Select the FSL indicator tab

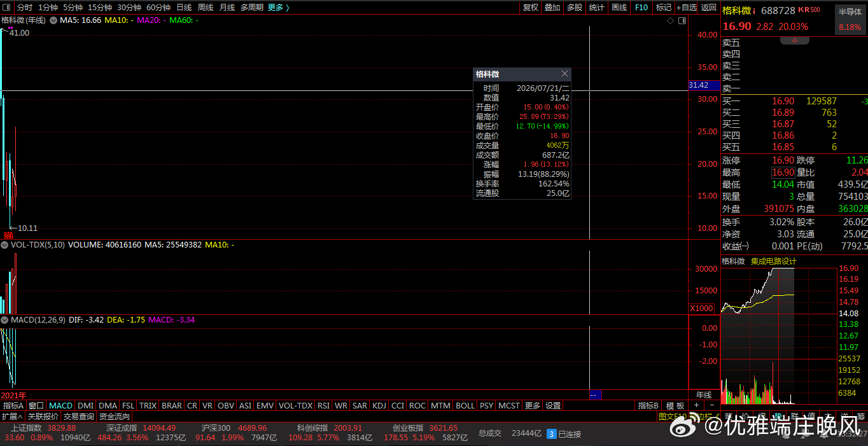click(129, 405)
